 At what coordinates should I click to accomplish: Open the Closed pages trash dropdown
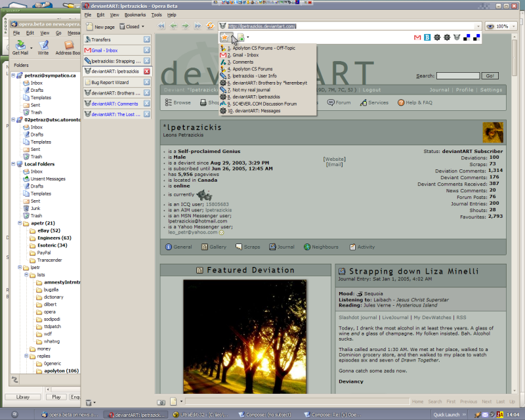point(133,27)
